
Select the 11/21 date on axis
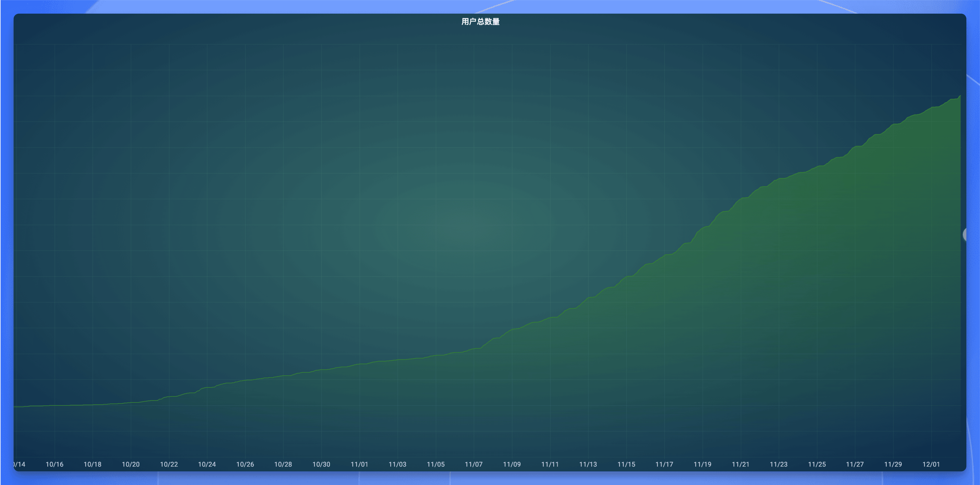pyautogui.click(x=740, y=464)
